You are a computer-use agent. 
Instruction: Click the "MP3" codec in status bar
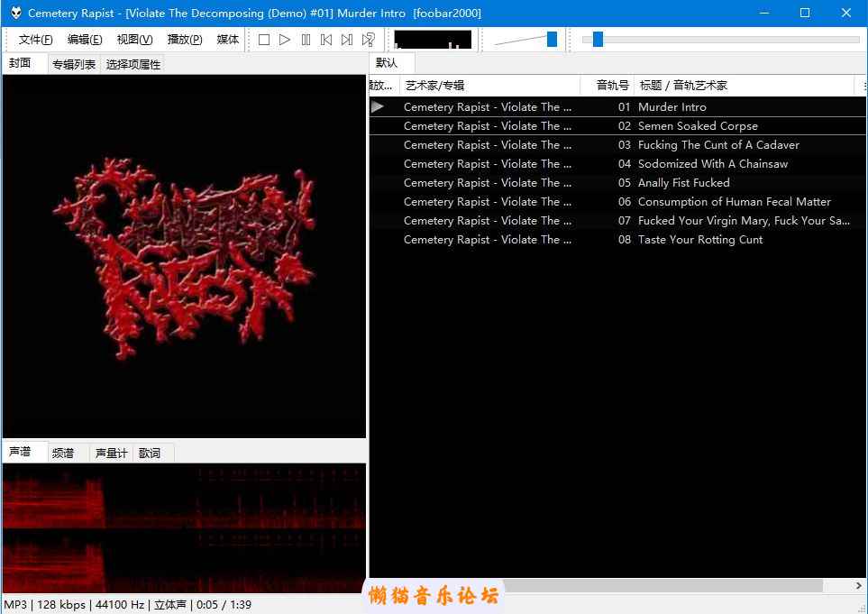(15, 605)
